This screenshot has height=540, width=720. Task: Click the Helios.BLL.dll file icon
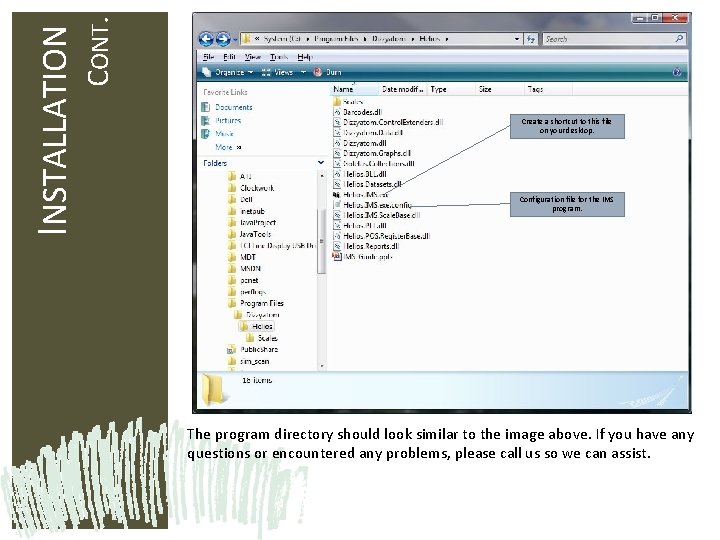(337, 174)
